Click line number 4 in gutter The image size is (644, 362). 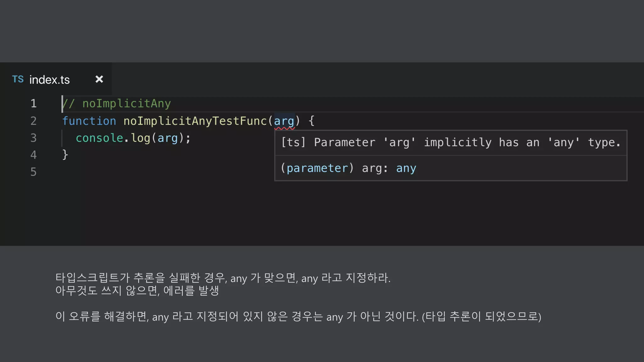[x=34, y=155]
